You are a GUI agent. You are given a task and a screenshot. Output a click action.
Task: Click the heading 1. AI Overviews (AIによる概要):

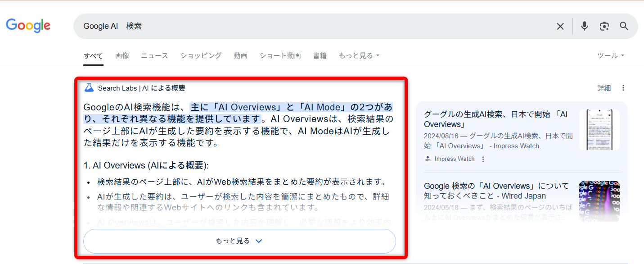point(146,165)
